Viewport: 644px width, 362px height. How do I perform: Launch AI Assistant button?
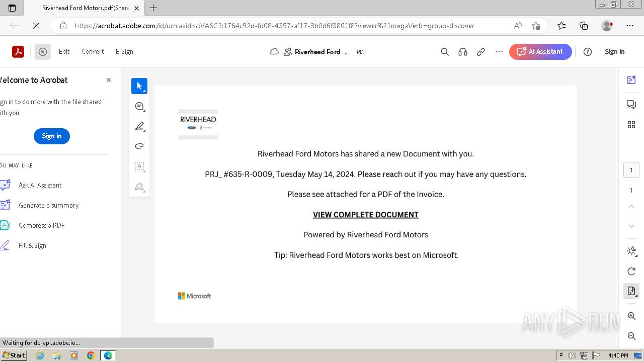point(540,51)
